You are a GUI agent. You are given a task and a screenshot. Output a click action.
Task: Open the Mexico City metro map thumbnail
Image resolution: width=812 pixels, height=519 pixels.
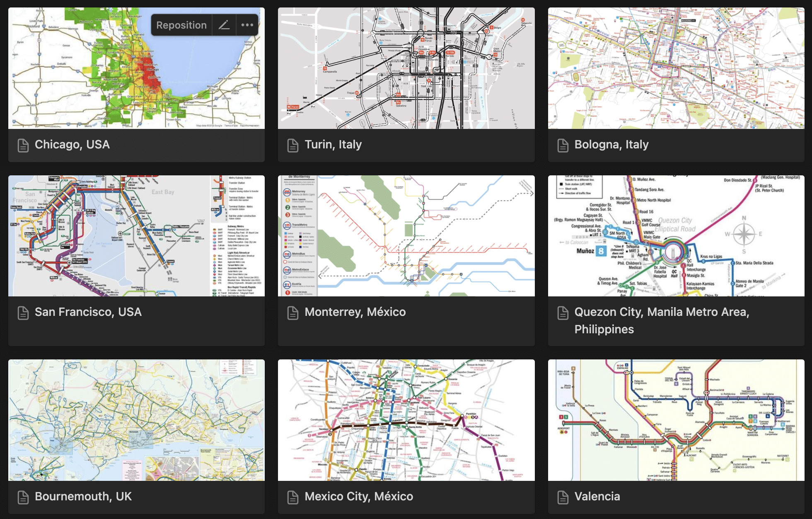[x=406, y=420]
